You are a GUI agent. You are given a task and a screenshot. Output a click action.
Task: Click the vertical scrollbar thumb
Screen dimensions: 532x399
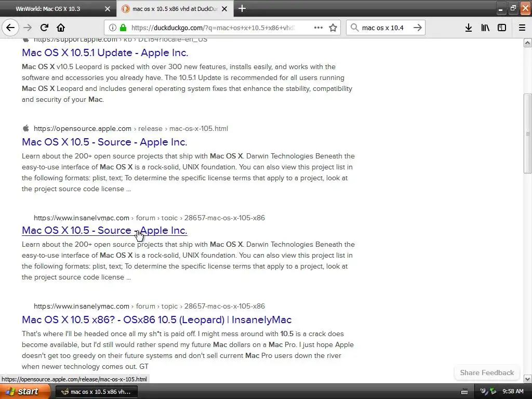tap(527, 134)
